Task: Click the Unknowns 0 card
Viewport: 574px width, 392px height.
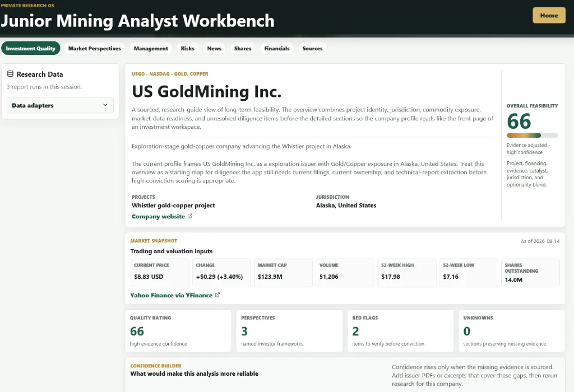Action: [512, 331]
